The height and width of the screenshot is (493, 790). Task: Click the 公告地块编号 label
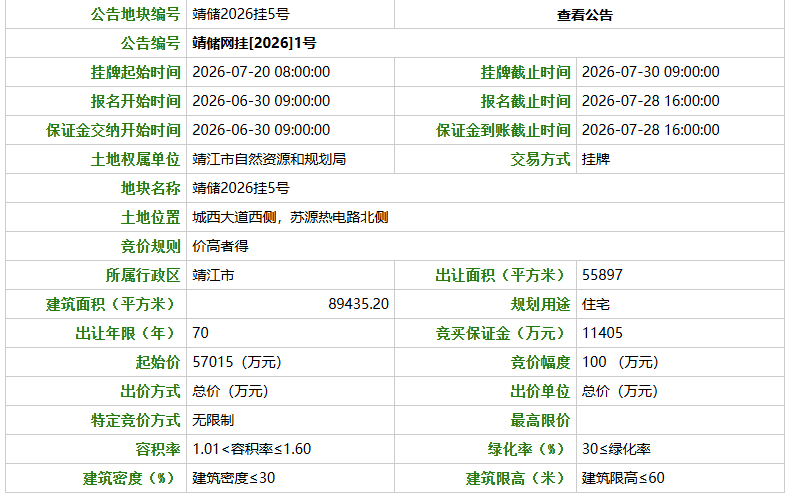tap(135, 14)
